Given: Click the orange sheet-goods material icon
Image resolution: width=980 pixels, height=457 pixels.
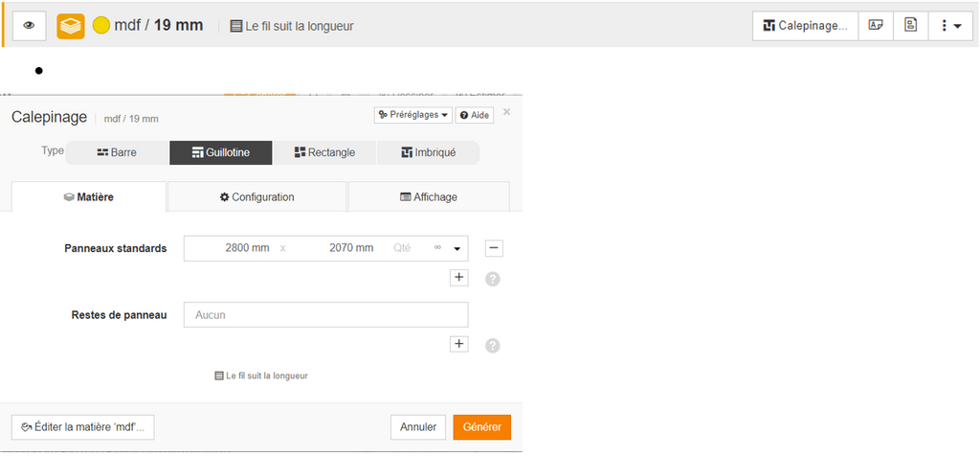Looking at the screenshot, I should (x=71, y=26).
